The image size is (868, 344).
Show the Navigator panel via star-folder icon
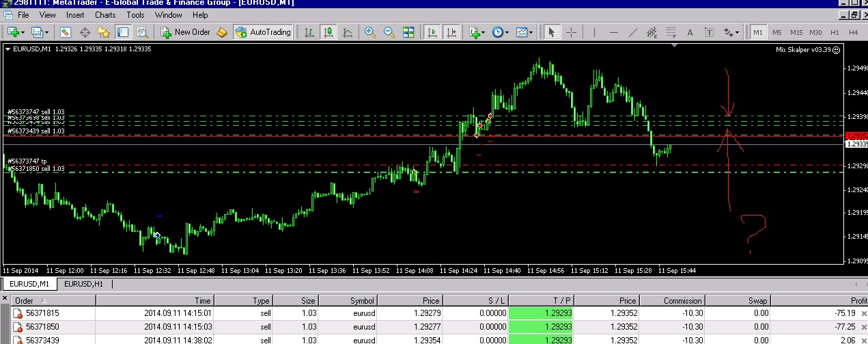pyautogui.click(x=104, y=31)
